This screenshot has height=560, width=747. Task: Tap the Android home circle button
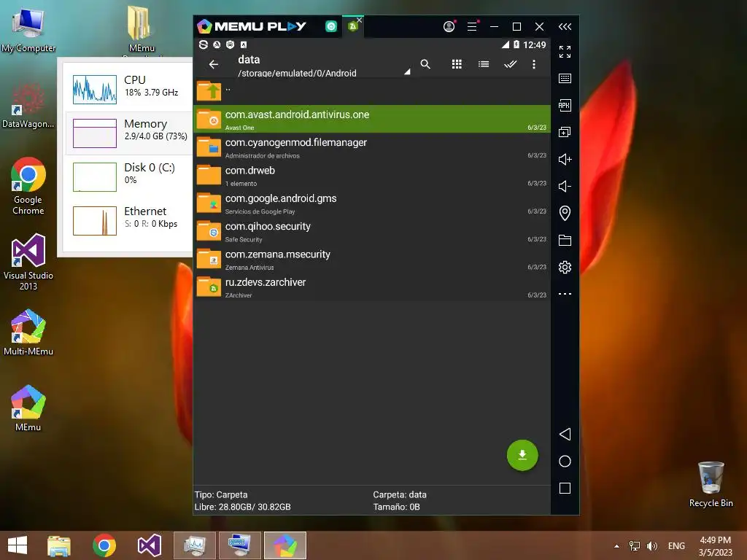coord(565,461)
